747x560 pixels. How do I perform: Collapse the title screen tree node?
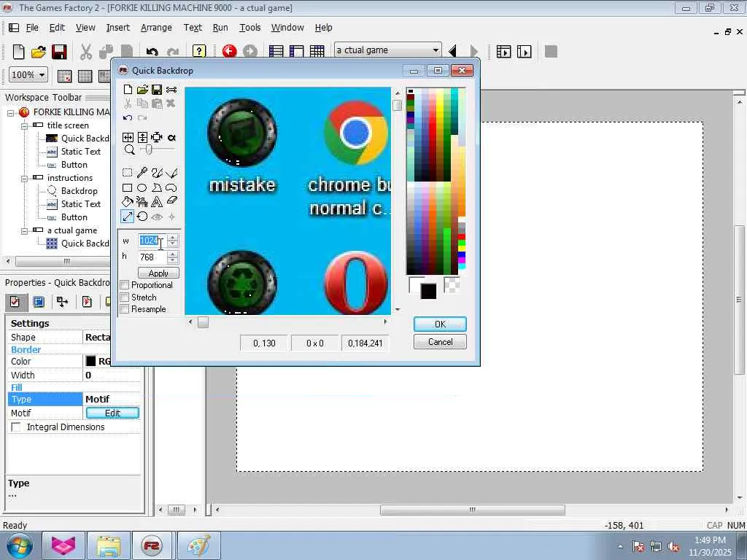[x=24, y=125]
